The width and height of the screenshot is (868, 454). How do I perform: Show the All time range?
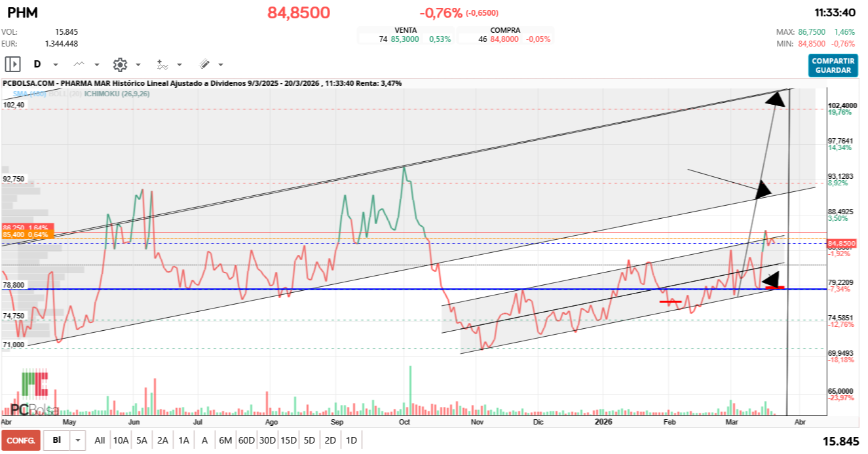click(x=100, y=440)
